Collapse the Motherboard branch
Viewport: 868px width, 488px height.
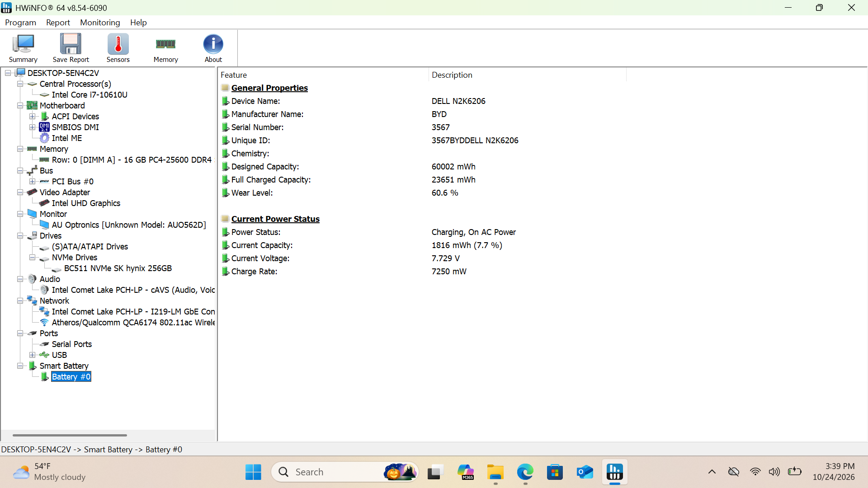tap(20, 106)
